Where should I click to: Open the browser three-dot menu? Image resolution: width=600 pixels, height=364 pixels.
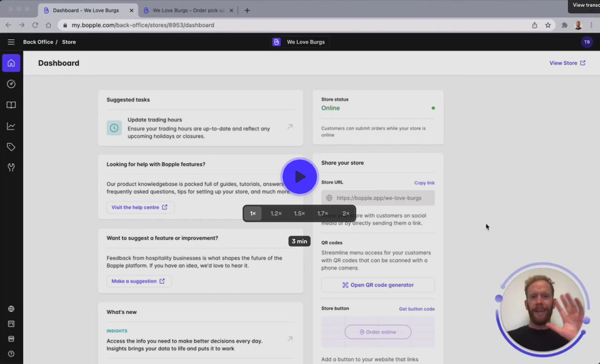click(x=592, y=25)
